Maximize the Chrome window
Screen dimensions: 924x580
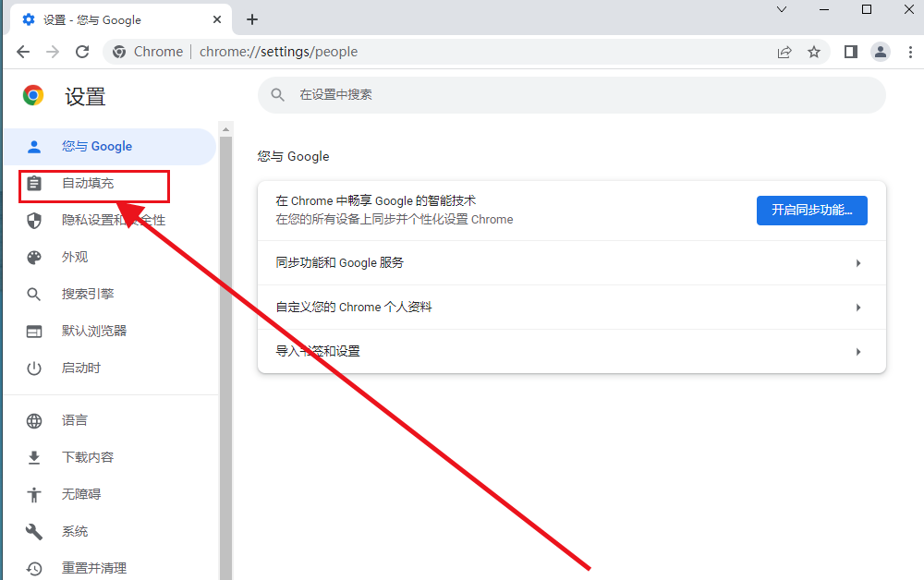pyautogui.click(x=867, y=9)
